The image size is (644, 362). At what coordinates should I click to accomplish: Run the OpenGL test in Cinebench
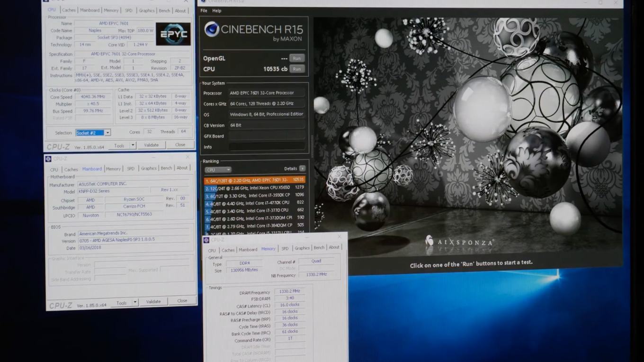[x=297, y=58]
